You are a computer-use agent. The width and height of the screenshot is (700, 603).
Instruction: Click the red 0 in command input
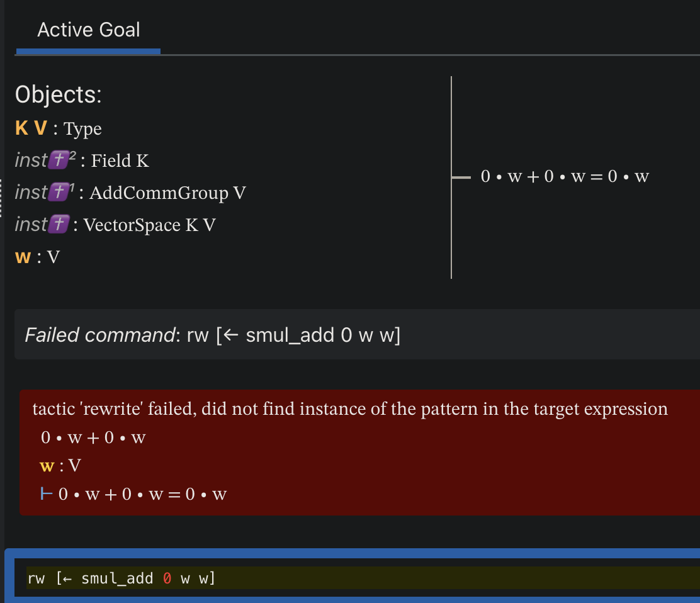(167, 578)
